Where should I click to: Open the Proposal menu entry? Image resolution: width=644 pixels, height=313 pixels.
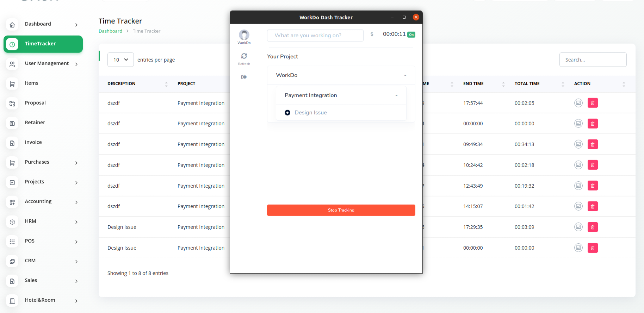(35, 103)
